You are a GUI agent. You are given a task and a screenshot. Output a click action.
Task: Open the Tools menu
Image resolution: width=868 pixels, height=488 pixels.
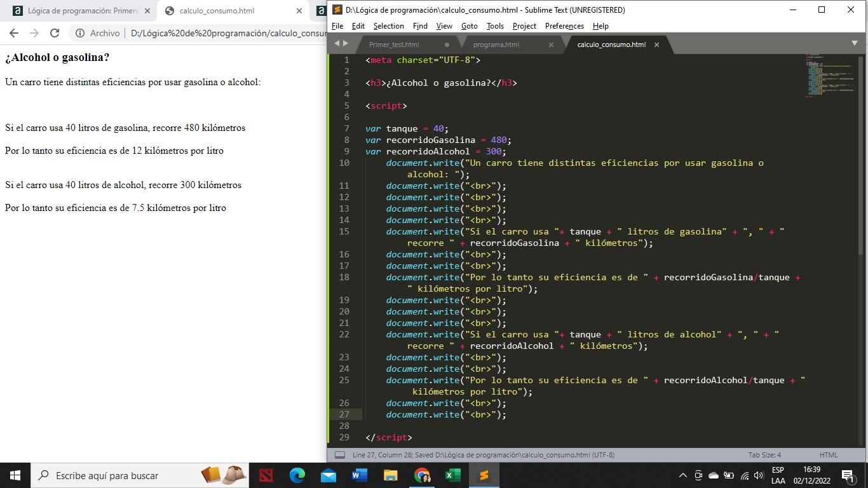495,26
